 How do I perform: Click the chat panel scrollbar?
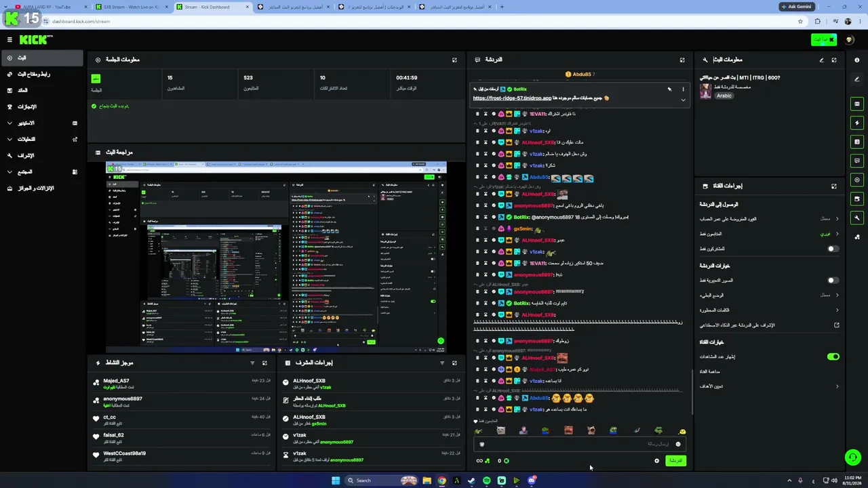coord(691,392)
